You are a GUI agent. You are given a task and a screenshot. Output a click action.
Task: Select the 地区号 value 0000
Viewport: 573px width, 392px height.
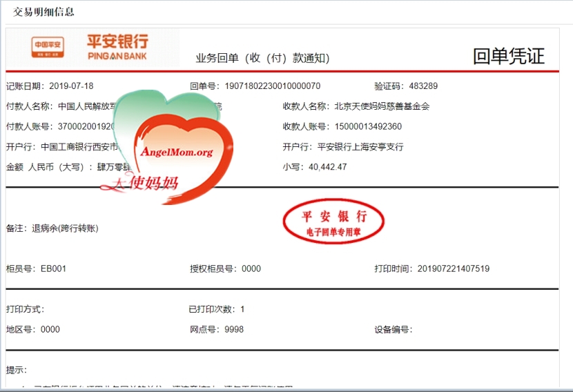50,329
